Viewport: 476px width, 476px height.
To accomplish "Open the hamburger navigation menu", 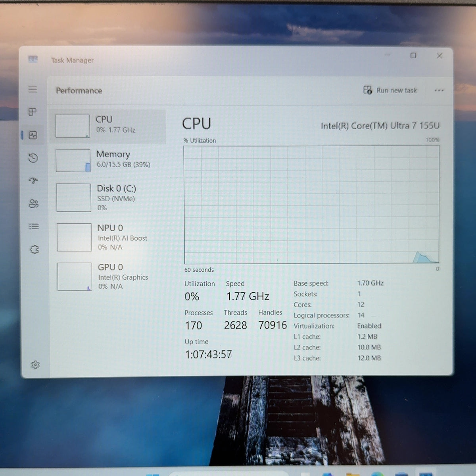I will tap(33, 89).
